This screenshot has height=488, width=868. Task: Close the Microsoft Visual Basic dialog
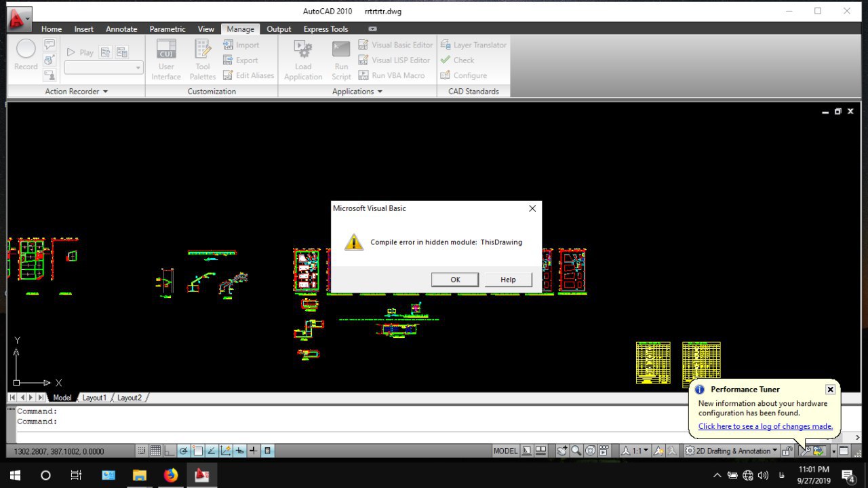[532, 208]
